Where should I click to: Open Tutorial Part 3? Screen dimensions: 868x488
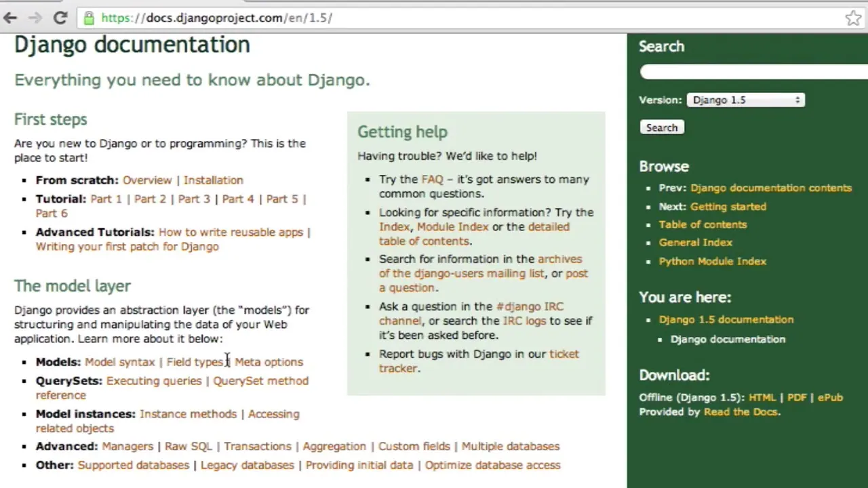click(194, 199)
